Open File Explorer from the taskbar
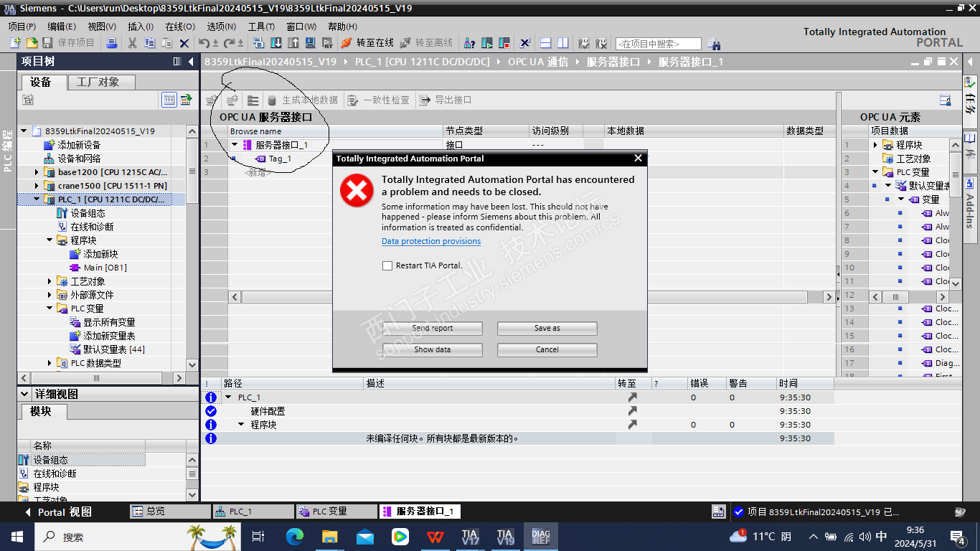 tap(330, 537)
